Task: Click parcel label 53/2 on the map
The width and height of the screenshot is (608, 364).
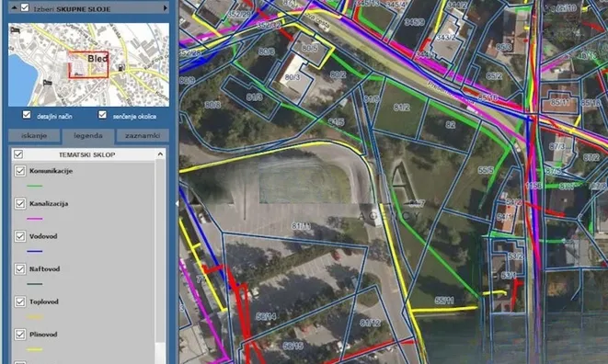Action: coord(516,256)
